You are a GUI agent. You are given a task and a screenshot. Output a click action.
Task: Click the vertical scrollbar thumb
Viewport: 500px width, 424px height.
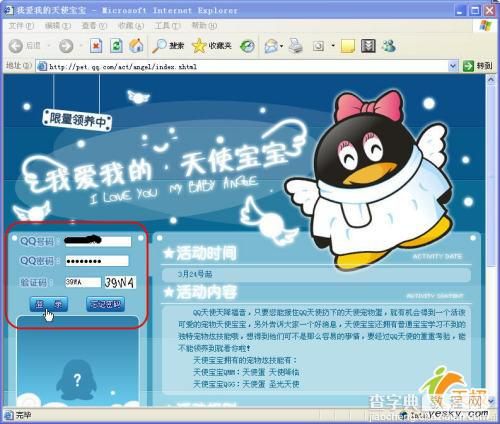(x=490, y=175)
